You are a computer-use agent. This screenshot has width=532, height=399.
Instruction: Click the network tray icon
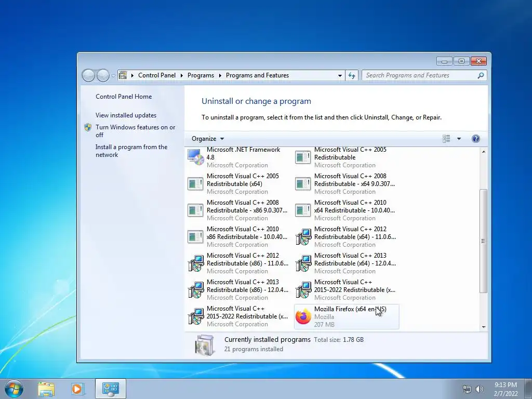[467, 389]
